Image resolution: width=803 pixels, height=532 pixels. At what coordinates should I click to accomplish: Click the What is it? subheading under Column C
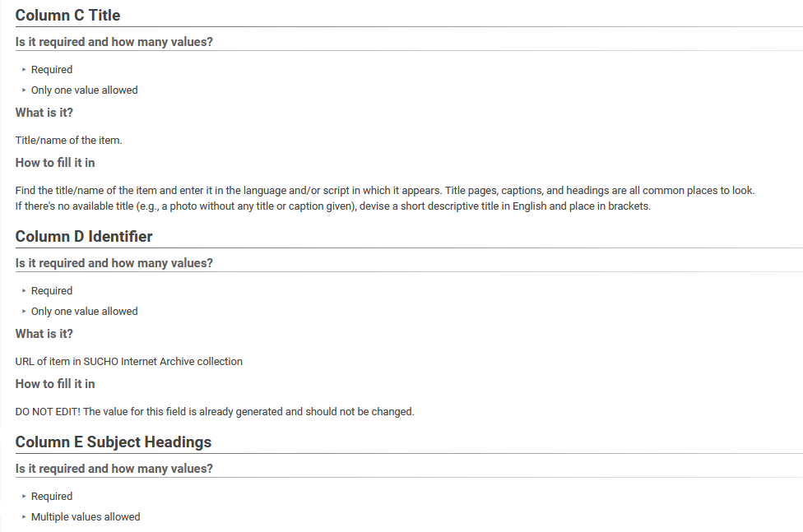44,113
